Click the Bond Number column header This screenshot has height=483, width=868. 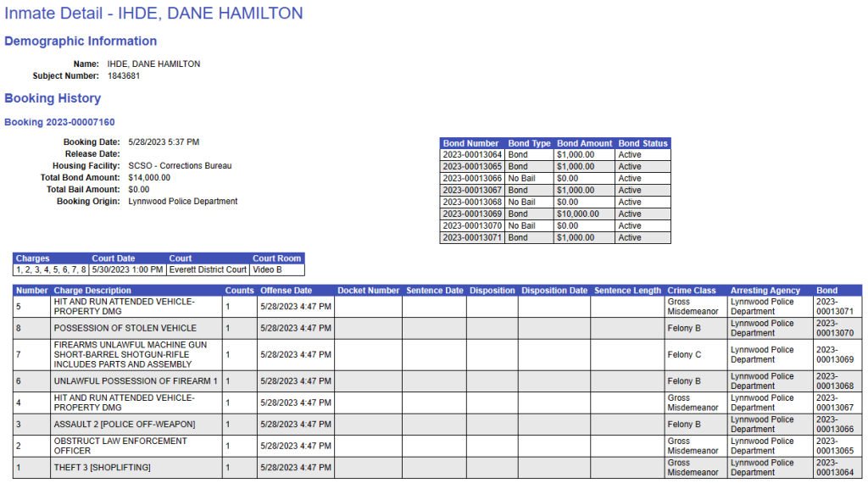coord(470,143)
